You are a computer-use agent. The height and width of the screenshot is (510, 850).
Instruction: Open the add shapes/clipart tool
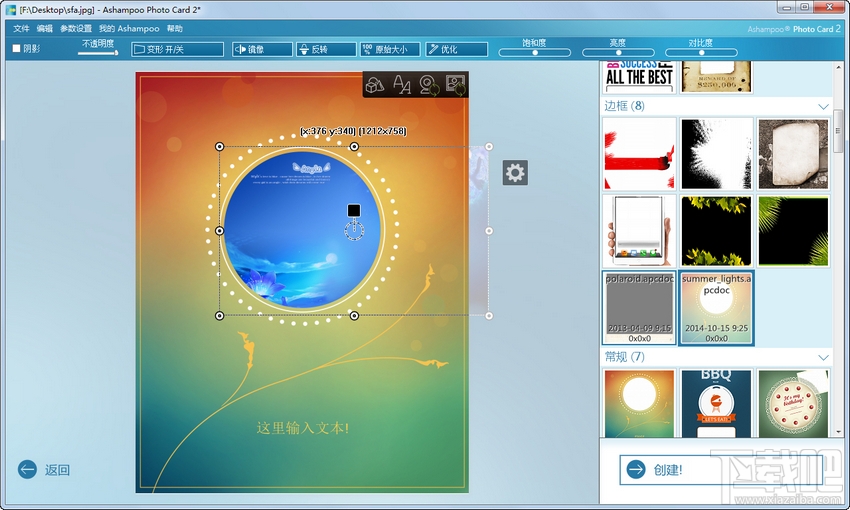coord(375,85)
